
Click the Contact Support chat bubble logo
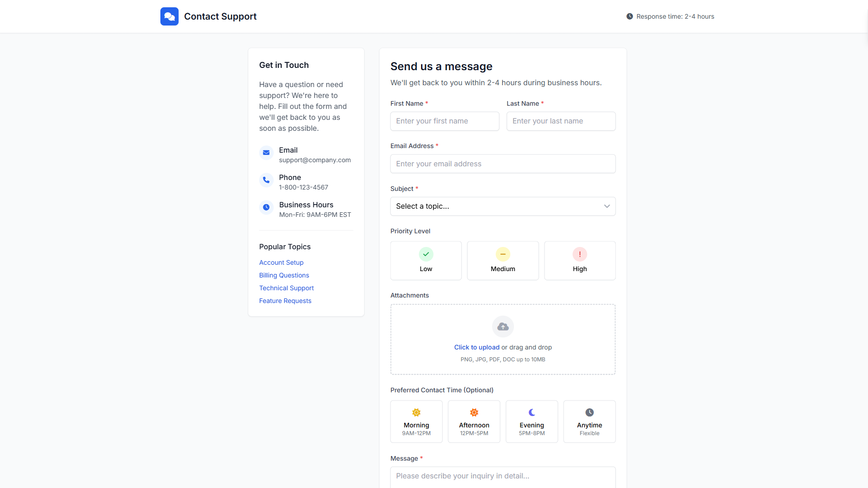(169, 16)
